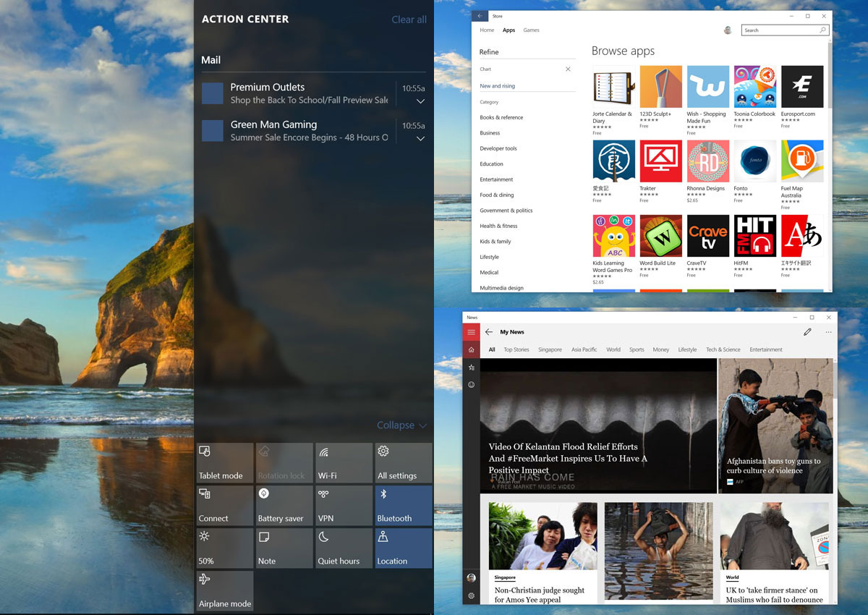
Task: Switch to the Home tab in Store
Action: (487, 30)
